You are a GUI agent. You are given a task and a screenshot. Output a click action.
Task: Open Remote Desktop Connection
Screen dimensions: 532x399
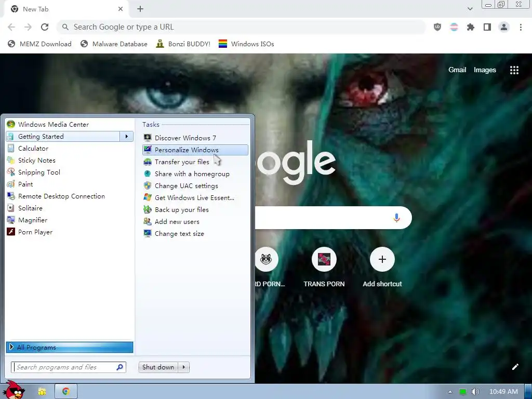point(70,196)
